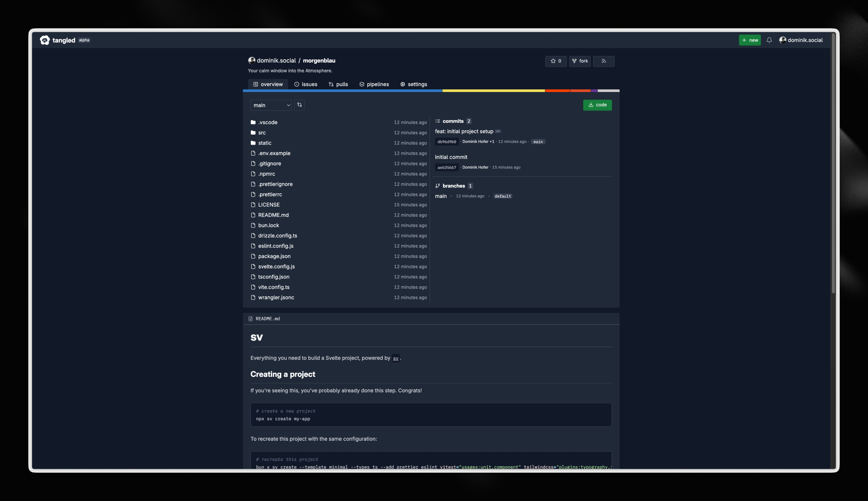
Task: Click the branches git icon
Action: click(x=437, y=186)
